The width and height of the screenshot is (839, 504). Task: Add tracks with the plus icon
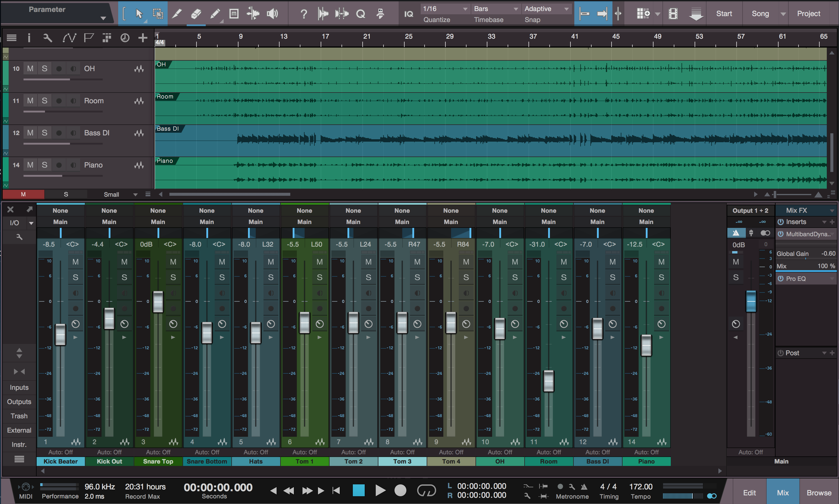coord(143,38)
